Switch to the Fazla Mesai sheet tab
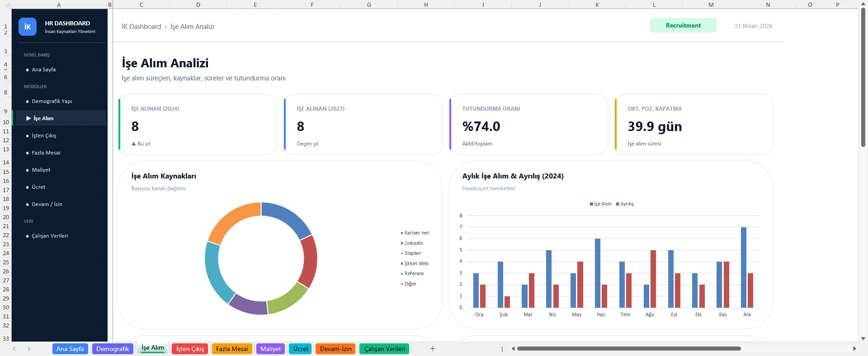 (x=232, y=349)
